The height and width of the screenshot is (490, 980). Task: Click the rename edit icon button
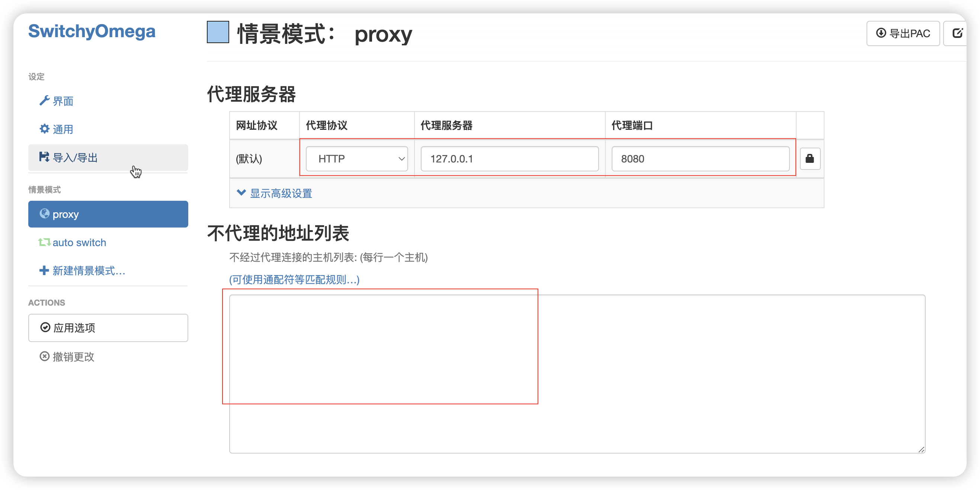(x=956, y=33)
